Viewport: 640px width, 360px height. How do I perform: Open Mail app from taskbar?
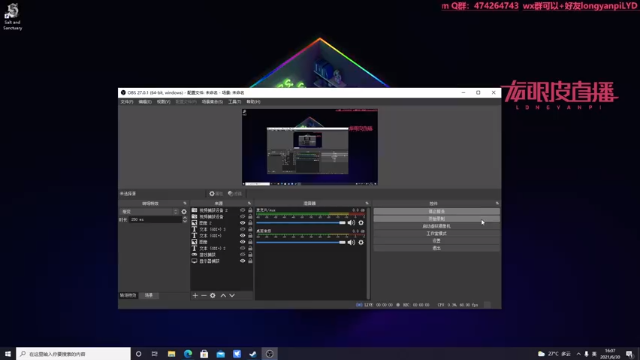coord(220,354)
